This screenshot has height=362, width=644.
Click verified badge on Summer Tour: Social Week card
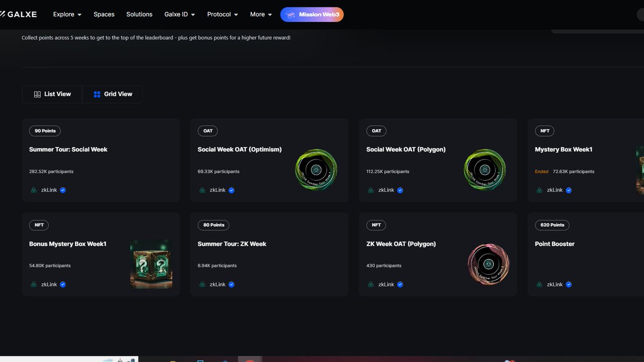pyautogui.click(x=63, y=190)
